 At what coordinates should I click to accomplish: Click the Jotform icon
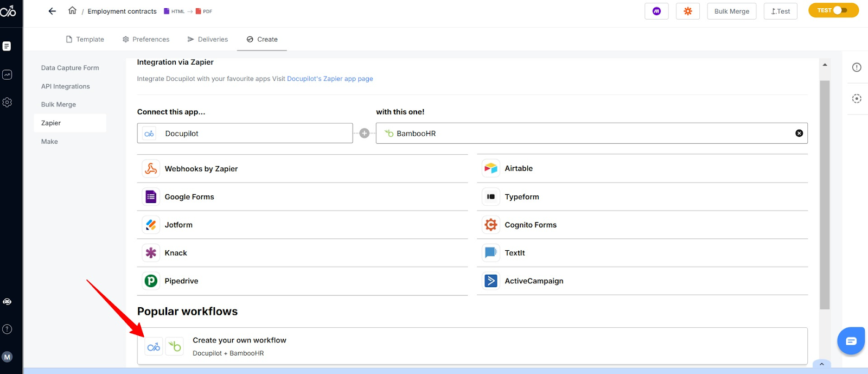(x=151, y=225)
